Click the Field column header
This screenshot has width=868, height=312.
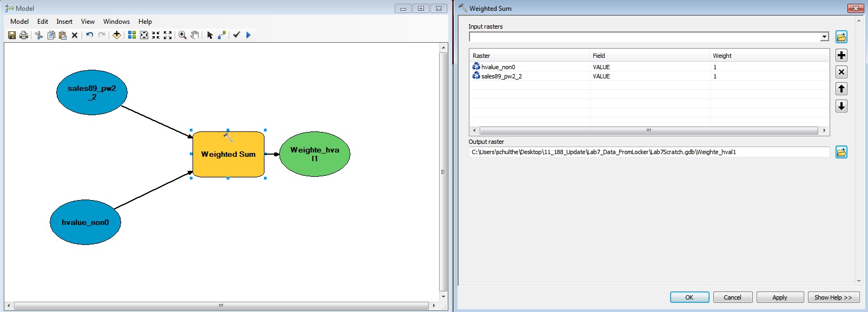pos(650,56)
